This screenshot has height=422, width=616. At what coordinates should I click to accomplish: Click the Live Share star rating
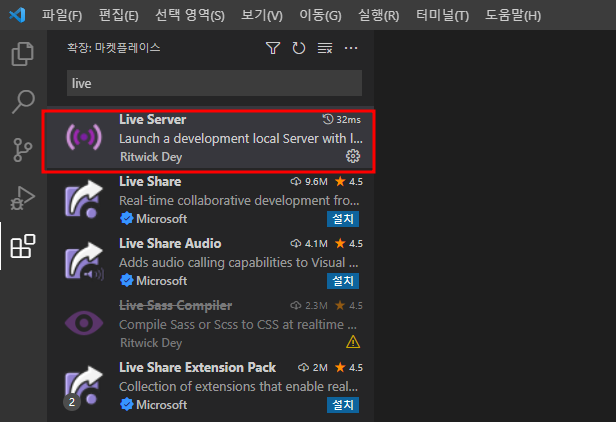tap(349, 182)
